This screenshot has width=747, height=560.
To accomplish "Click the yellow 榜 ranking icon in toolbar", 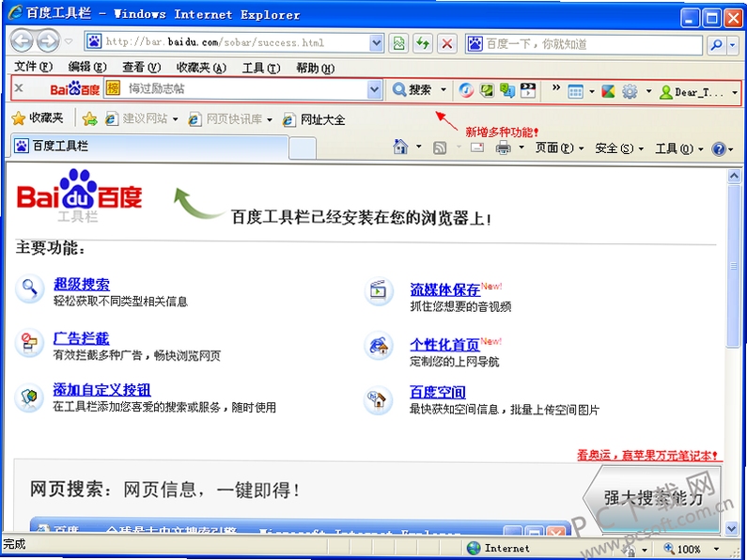I will point(113,88).
